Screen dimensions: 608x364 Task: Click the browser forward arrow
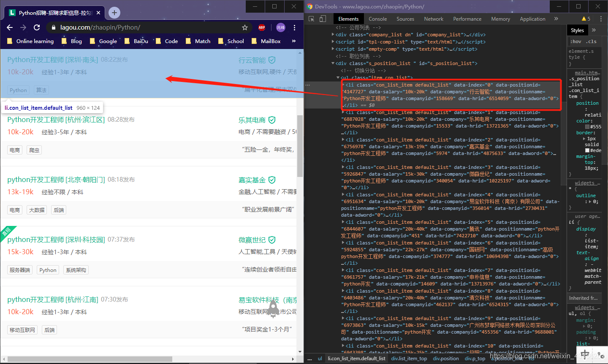(23, 27)
